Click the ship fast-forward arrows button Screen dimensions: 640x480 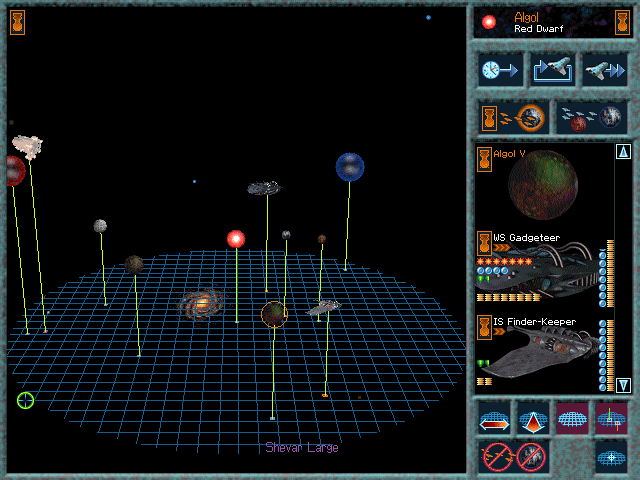tap(604, 70)
